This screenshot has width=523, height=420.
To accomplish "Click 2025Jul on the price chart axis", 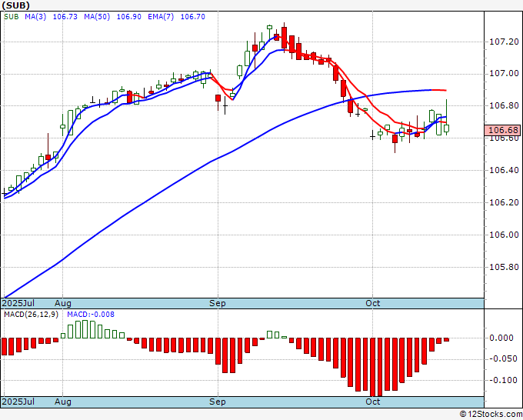I will pos(18,303).
